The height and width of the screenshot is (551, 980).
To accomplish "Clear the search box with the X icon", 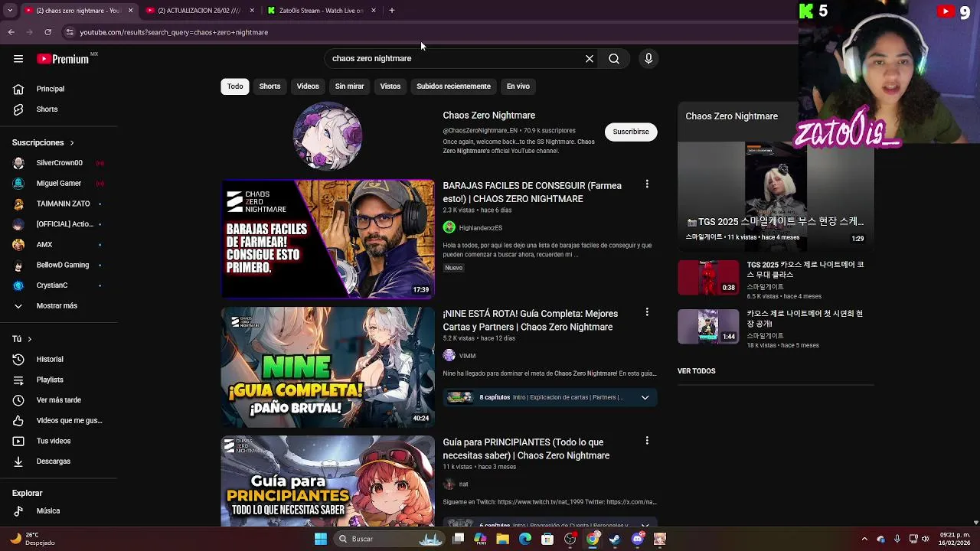I will pyautogui.click(x=590, y=58).
